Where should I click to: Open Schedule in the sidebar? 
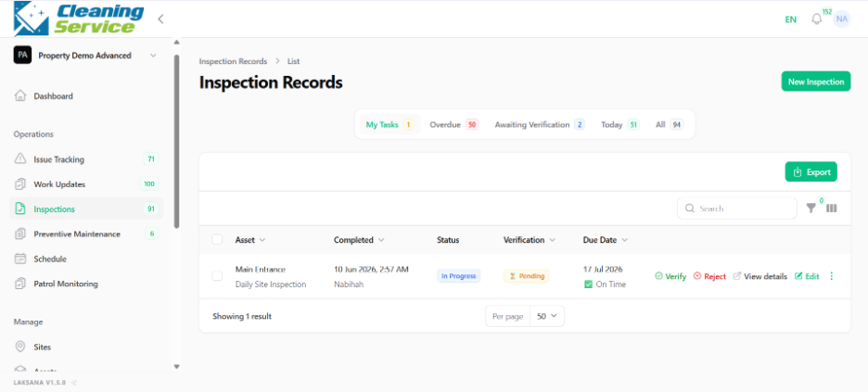pyautogui.click(x=86, y=259)
